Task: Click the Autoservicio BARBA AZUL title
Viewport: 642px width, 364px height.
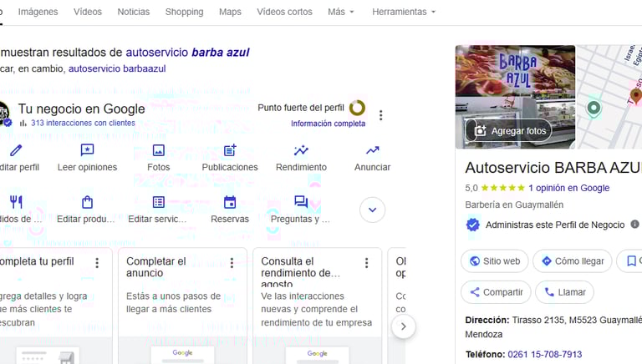Action: (x=553, y=168)
